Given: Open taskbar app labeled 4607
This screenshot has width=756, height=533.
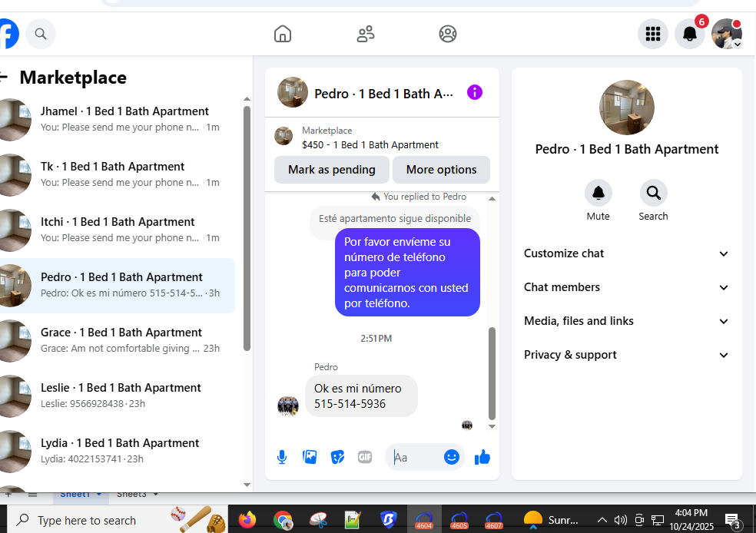Looking at the screenshot, I should (494, 520).
